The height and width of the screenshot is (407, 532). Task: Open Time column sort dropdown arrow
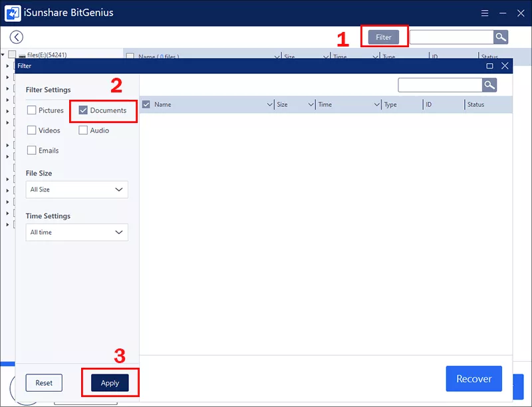click(376, 104)
